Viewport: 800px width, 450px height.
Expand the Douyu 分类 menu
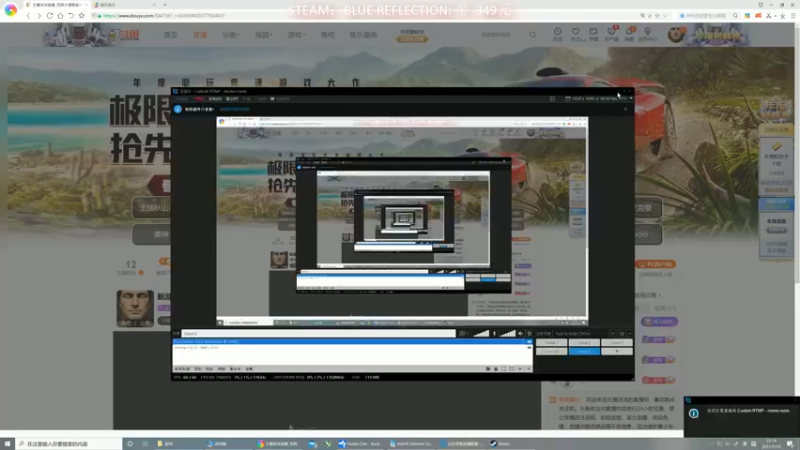pyautogui.click(x=230, y=35)
